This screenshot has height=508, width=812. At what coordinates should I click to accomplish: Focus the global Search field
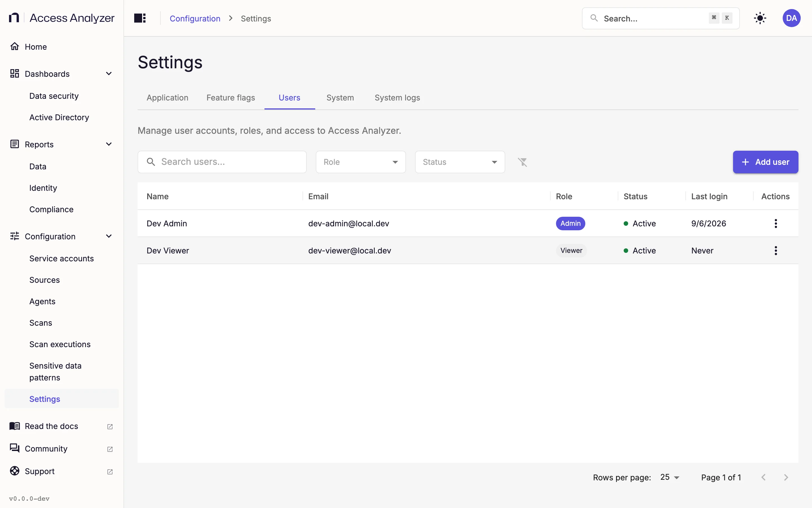(x=660, y=18)
